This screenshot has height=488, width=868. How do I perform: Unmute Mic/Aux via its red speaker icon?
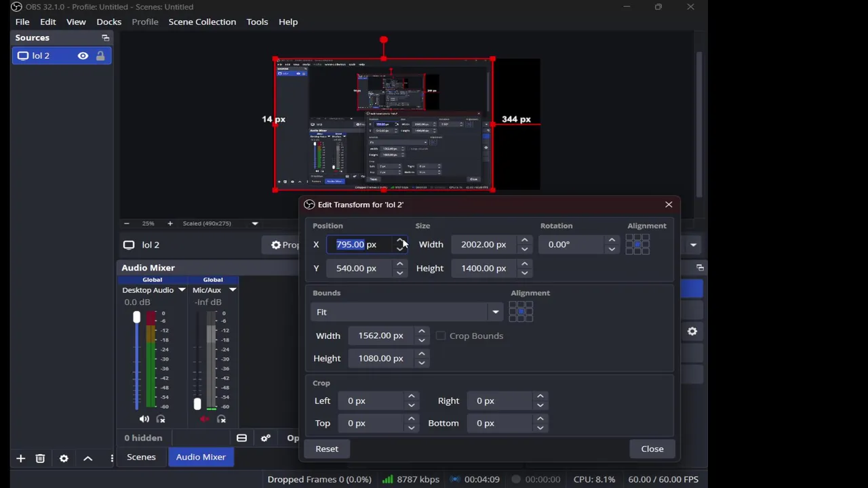[205, 420]
